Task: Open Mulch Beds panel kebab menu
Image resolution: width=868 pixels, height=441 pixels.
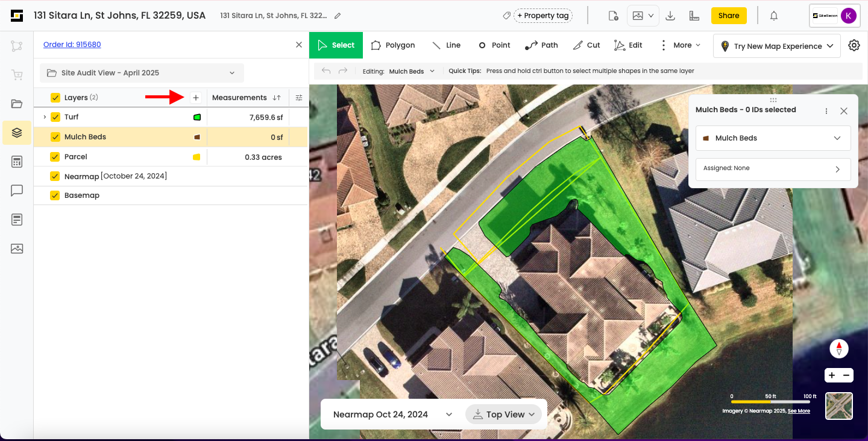Action: 826,111
